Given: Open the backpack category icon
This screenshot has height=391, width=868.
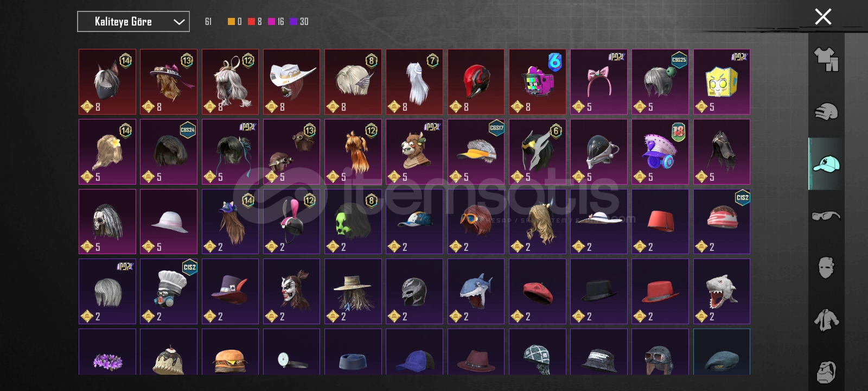Looking at the screenshot, I should coord(826,371).
